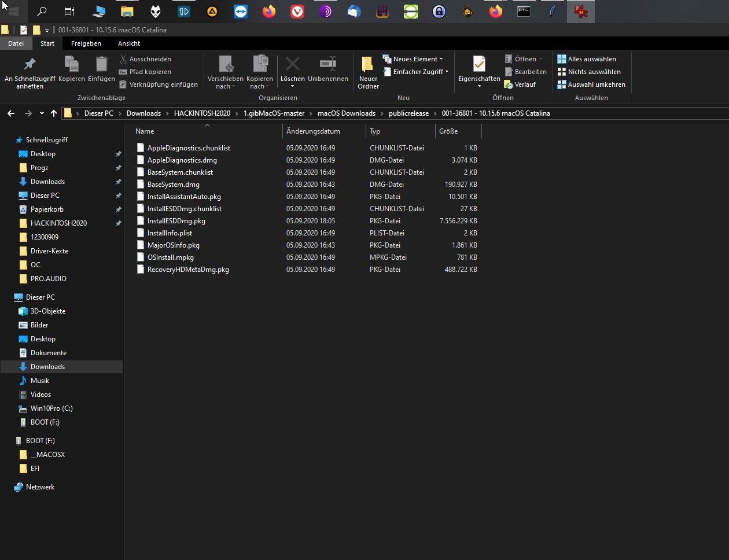Click the Einfügen clipboard icon

click(x=101, y=65)
